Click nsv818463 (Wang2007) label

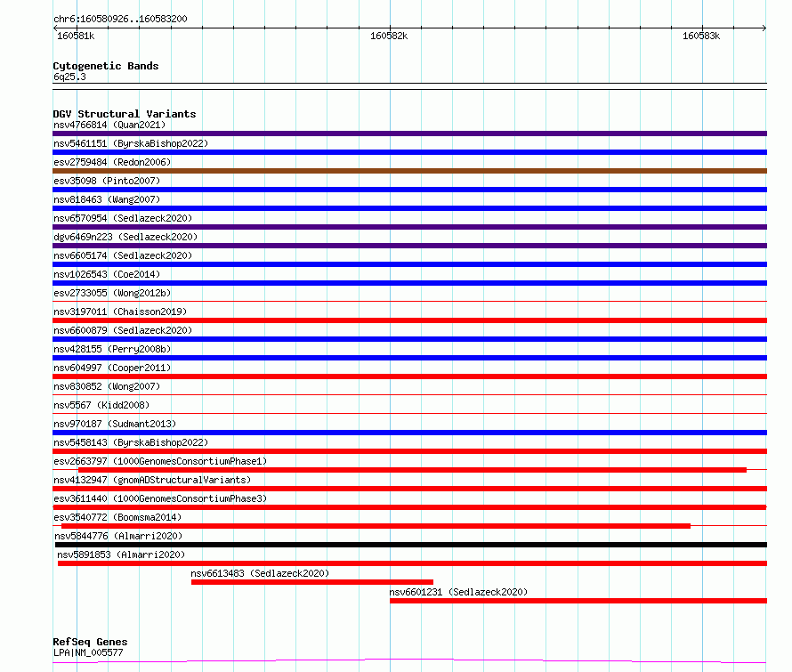coord(107,199)
